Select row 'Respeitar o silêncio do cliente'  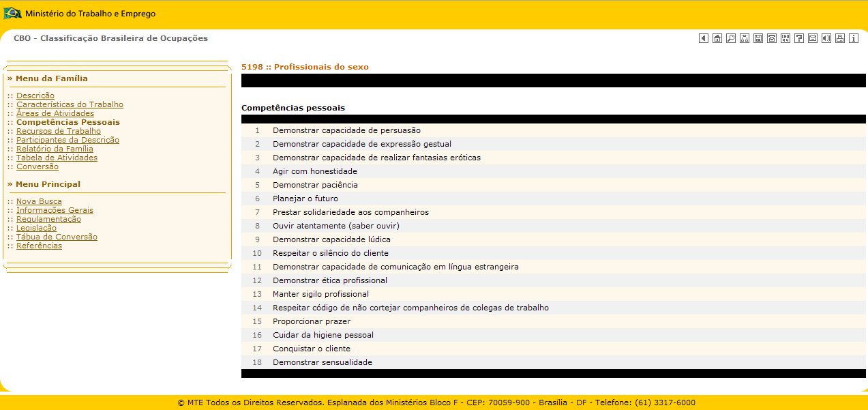coord(554,253)
